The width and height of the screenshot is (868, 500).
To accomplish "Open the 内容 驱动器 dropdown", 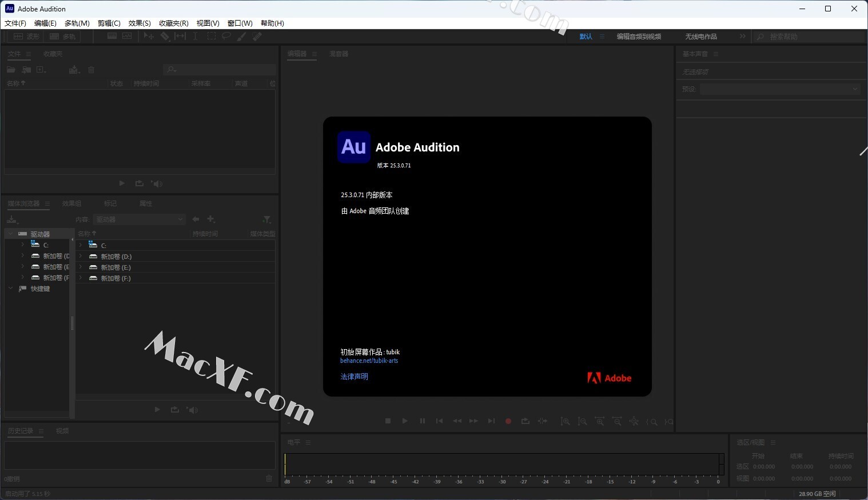I will pos(140,219).
